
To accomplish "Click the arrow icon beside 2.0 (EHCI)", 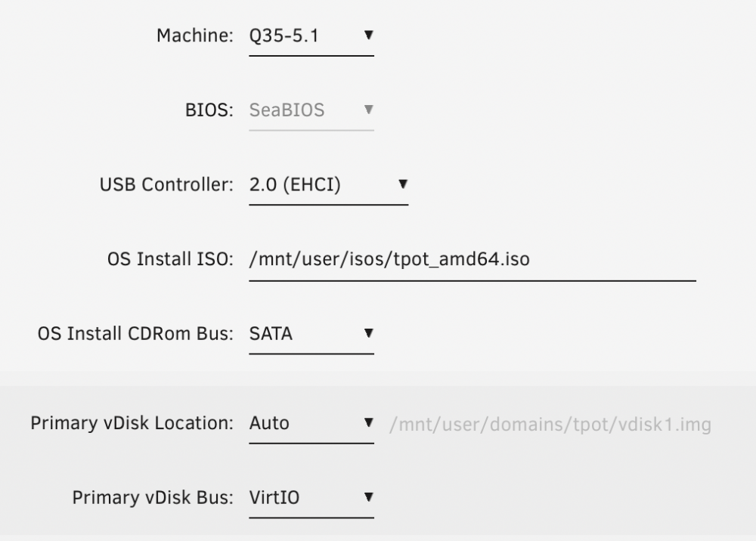I will (x=403, y=184).
